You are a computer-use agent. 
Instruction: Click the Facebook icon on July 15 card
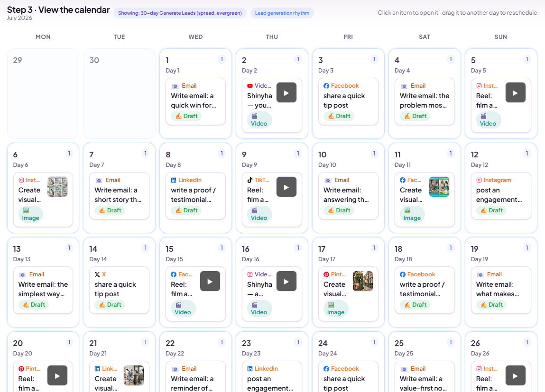point(174,274)
